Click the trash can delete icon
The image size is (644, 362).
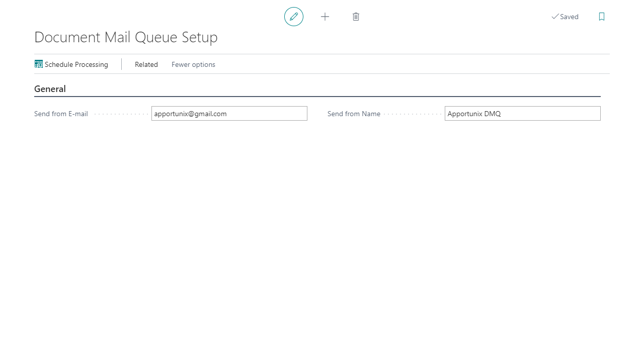click(356, 17)
